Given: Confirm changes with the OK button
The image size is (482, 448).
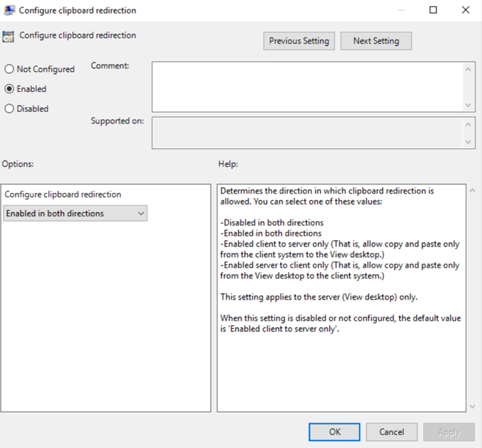Looking at the screenshot, I should (x=334, y=432).
